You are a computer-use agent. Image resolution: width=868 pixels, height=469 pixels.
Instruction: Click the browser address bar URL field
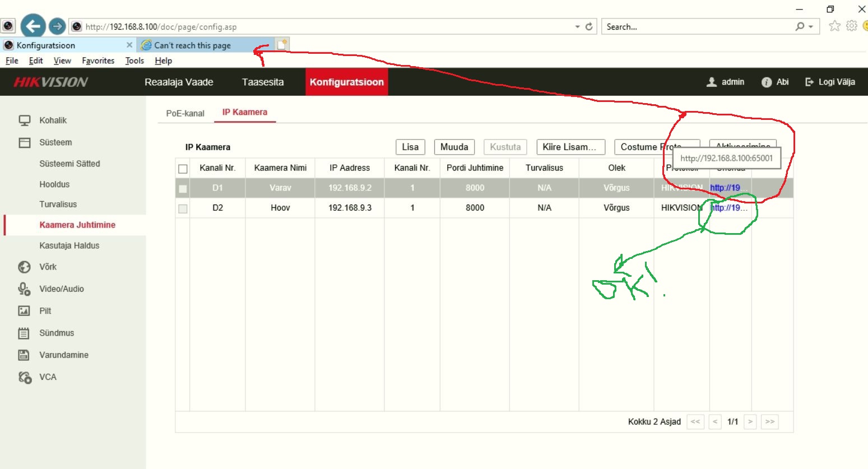(x=325, y=27)
